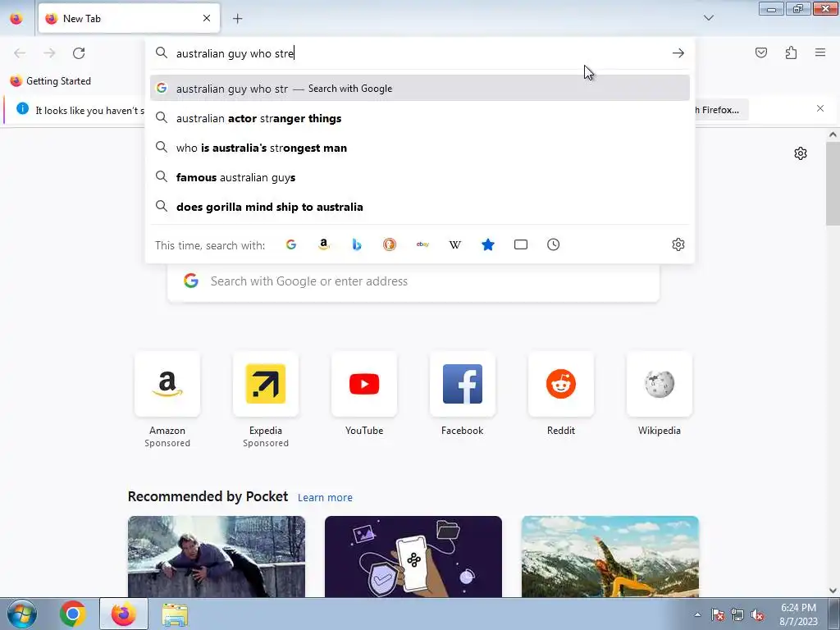This screenshot has width=840, height=630.
Task: Choose suggestion "australian actor stranger things"
Action: point(419,118)
